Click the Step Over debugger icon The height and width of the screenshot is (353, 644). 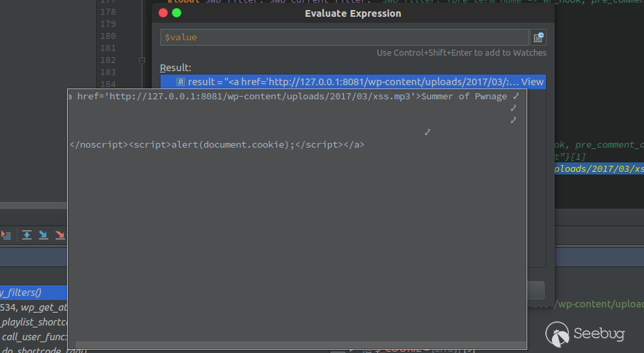point(27,235)
